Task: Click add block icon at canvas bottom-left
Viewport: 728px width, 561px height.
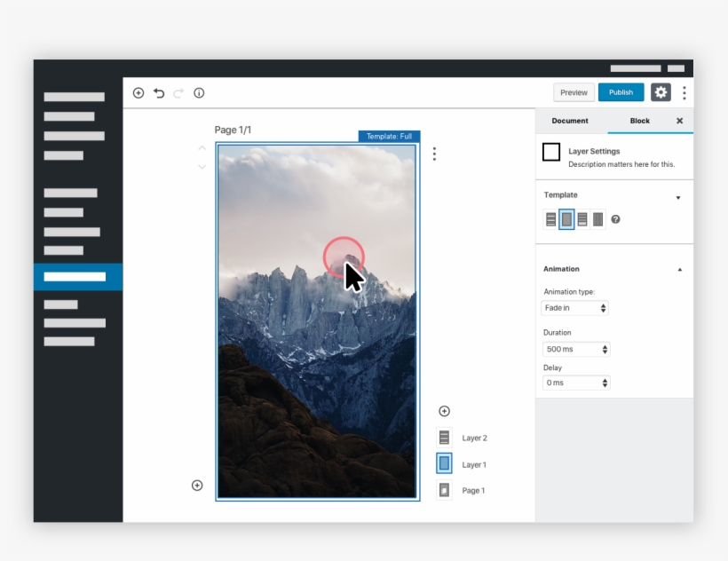Action: click(x=197, y=485)
